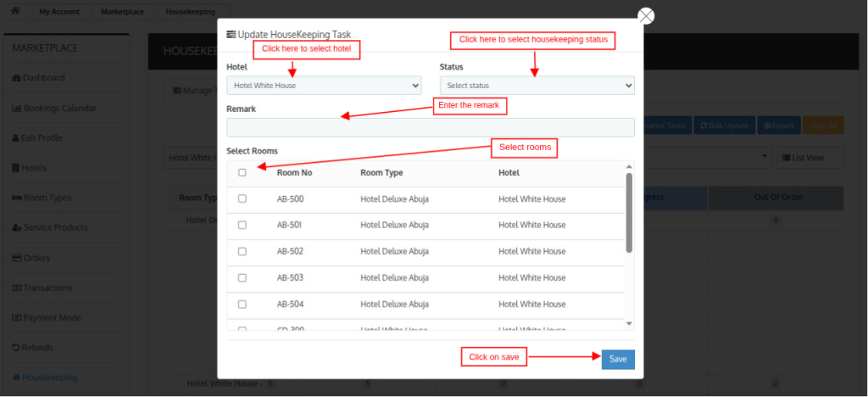Click into the Remark input field

coord(431,127)
